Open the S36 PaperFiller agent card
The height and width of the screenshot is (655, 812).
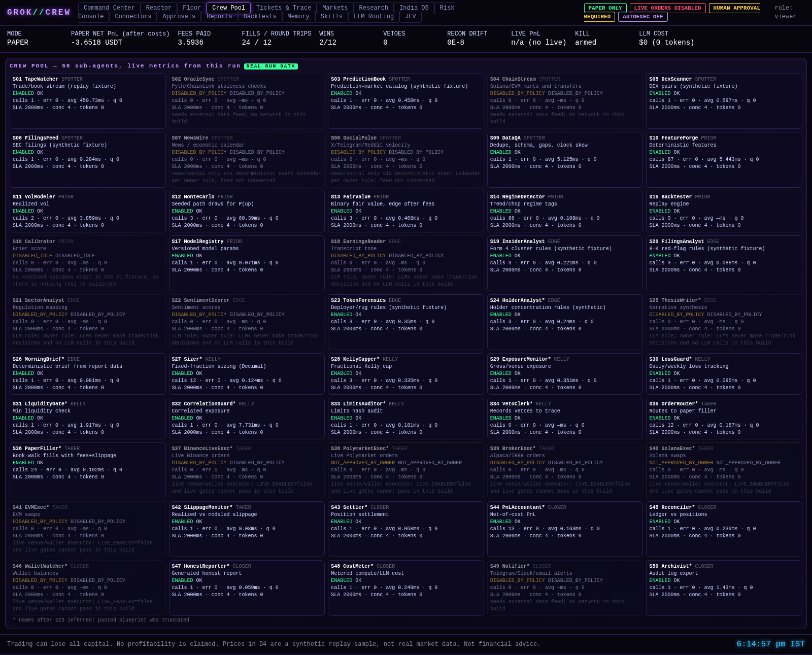87,470
